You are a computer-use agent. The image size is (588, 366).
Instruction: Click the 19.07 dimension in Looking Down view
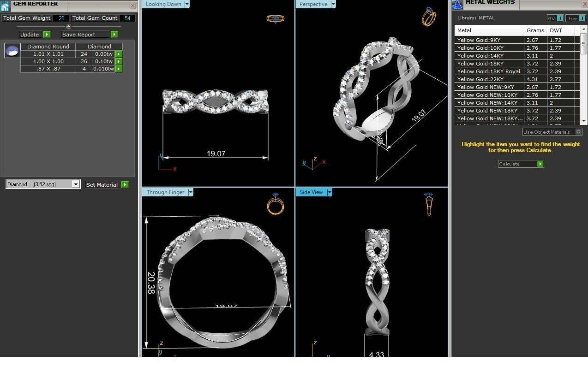(x=216, y=153)
